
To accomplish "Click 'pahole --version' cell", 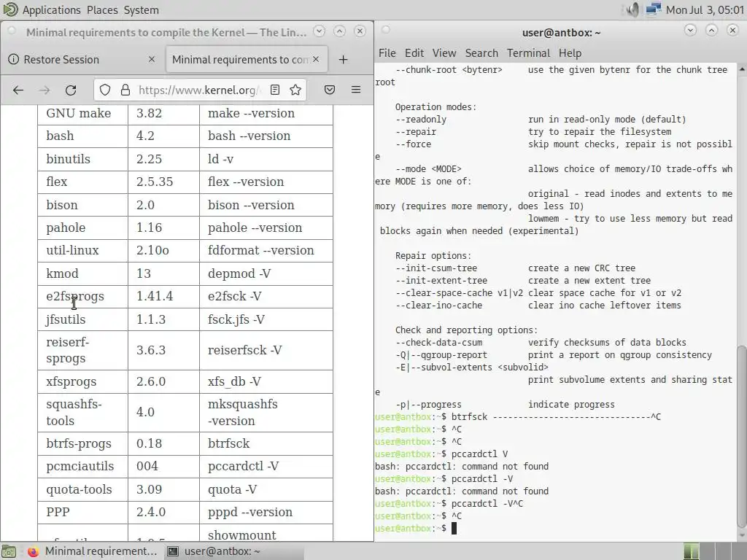I will (266, 227).
